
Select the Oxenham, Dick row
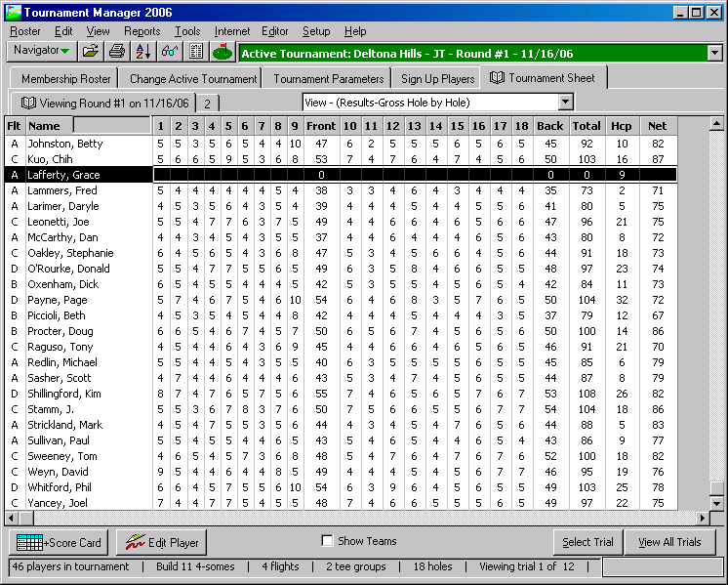341,284
